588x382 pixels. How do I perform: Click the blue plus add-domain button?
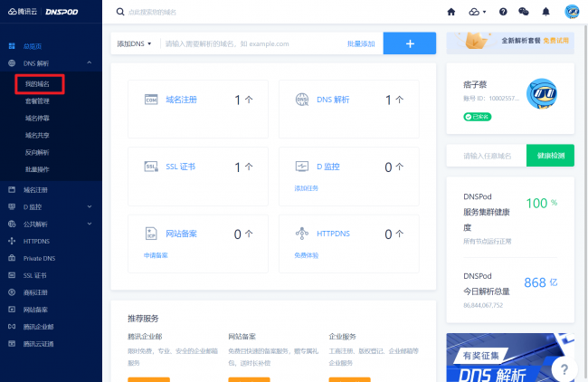pos(410,43)
